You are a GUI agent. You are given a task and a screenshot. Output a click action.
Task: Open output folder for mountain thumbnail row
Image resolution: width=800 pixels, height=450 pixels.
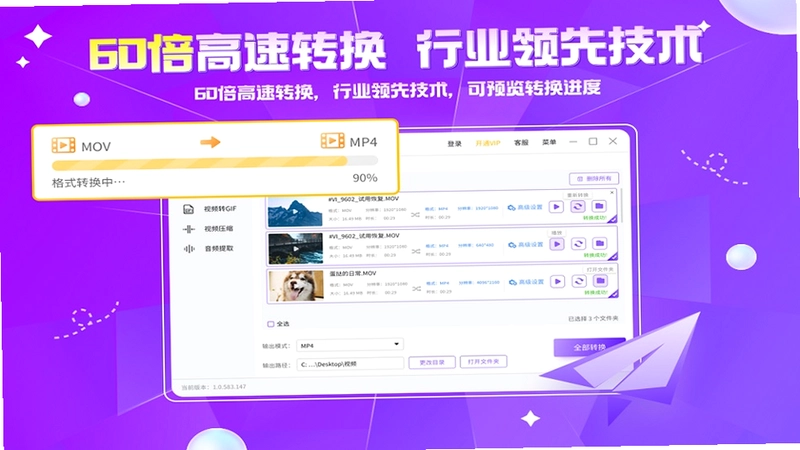(599, 206)
